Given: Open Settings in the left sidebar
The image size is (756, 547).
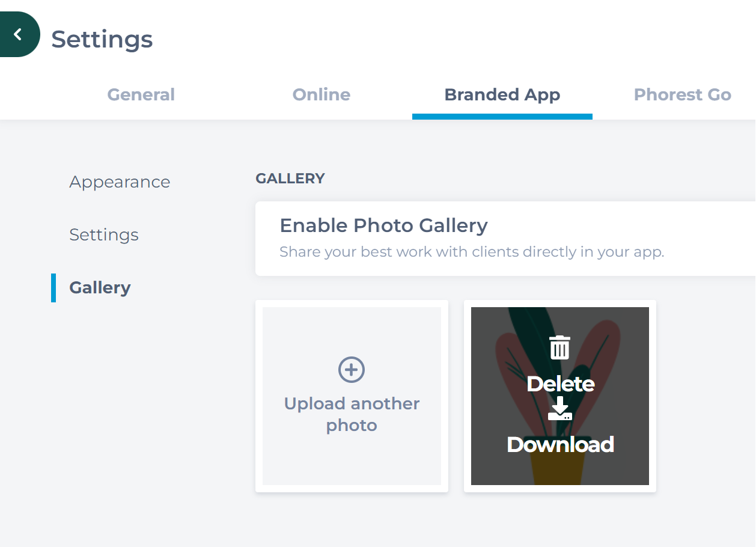Looking at the screenshot, I should [x=104, y=234].
